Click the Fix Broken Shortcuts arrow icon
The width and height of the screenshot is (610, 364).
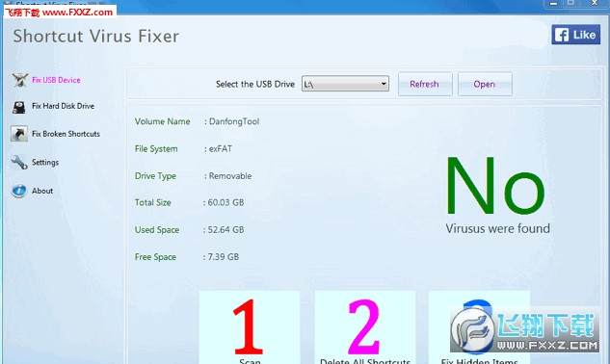tap(18, 134)
